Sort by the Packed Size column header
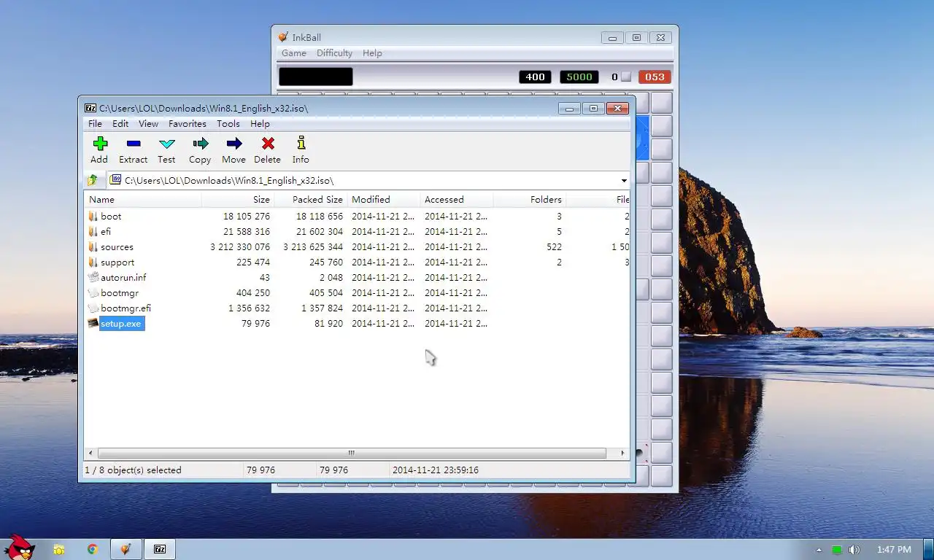The height and width of the screenshot is (560, 934). 311,199
